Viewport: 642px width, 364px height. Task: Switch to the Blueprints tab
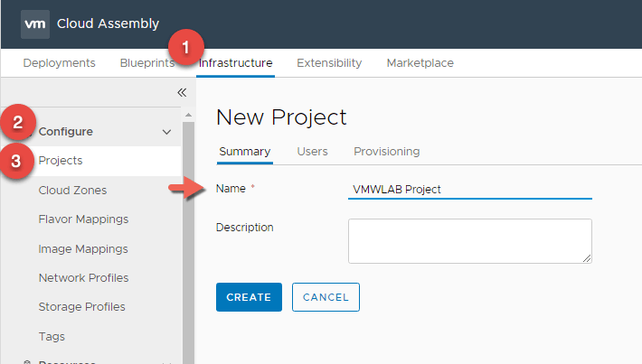tap(146, 63)
